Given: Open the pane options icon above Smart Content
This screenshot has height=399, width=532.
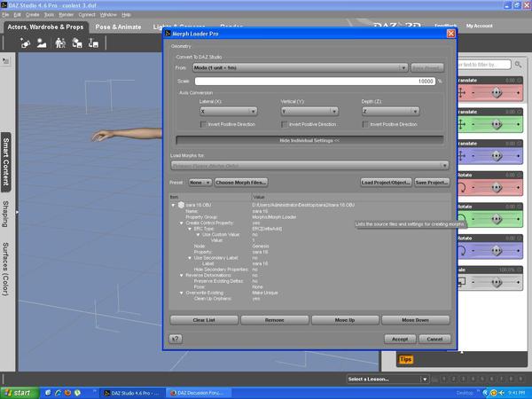Looking at the screenshot, I should click(6, 60).
